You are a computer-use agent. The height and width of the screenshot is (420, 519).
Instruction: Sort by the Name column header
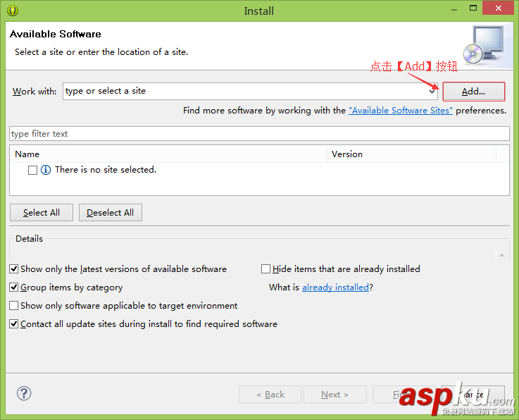(168, 154)
